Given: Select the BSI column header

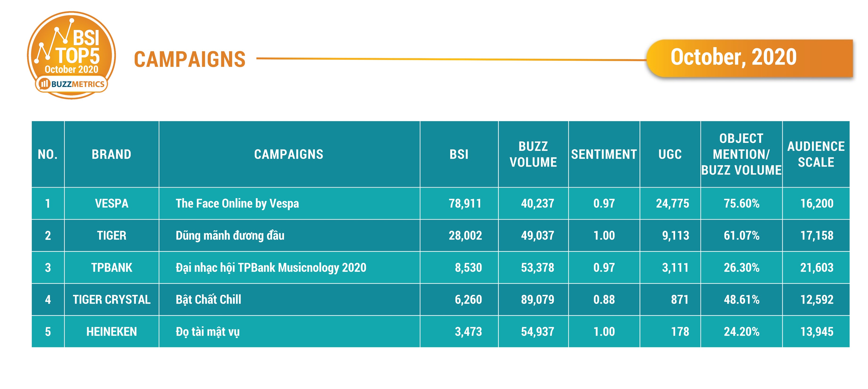Looking at the screenshot, I should point(459,154).
